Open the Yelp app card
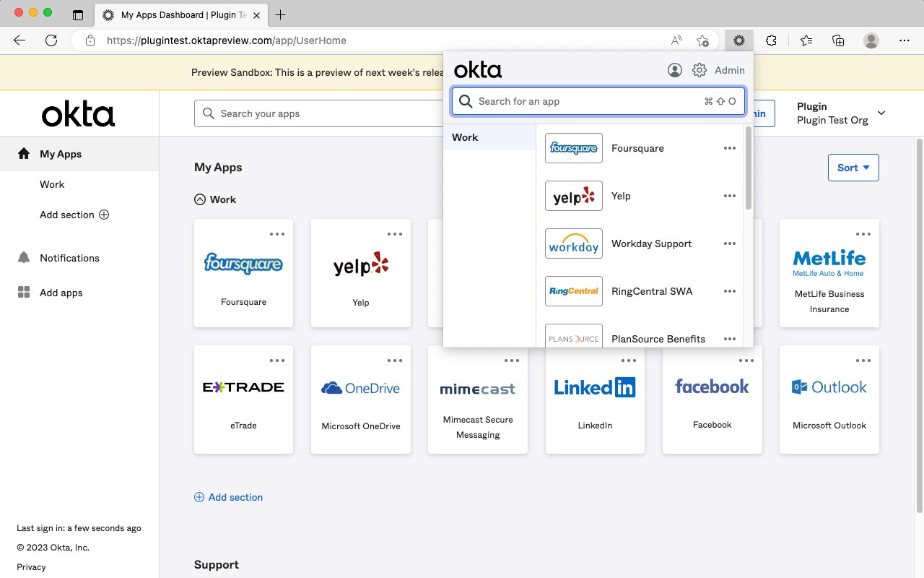924x578 pixels. coord(361,273)
